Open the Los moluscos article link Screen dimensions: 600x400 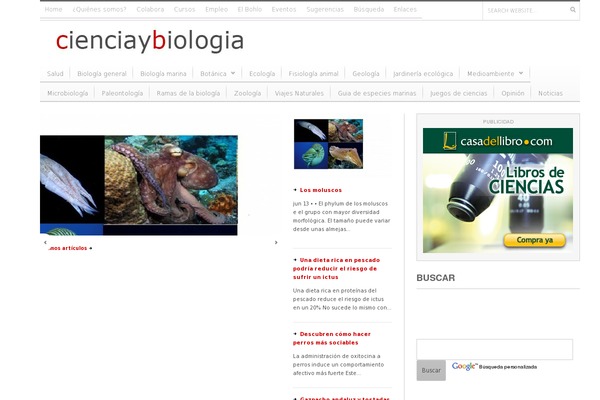tap(321, 190)
